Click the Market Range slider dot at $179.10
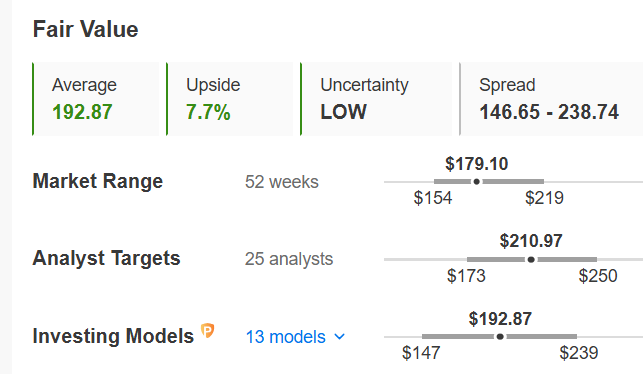643x374 pixels. point(477,182)
